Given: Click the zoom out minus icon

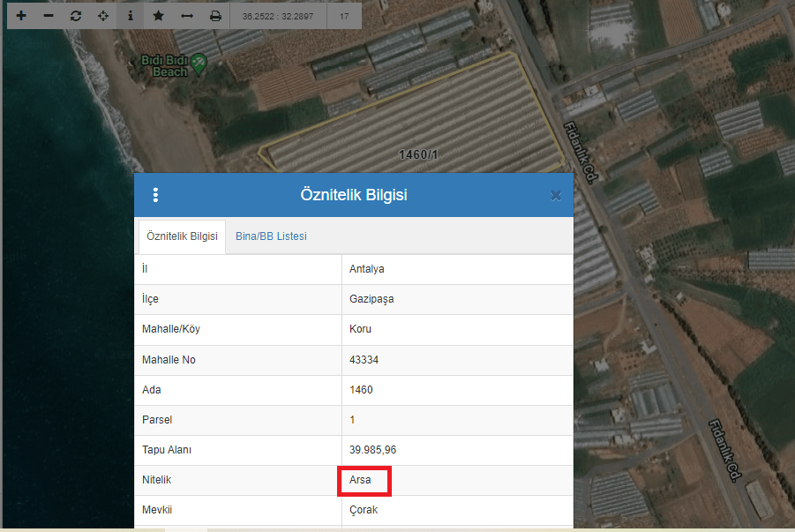Looking at the screenshot, I should click(x=49, y=16).
